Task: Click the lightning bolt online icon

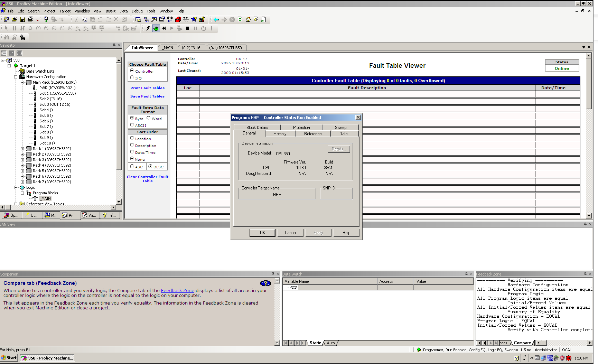Action: [x=148, y=28]
